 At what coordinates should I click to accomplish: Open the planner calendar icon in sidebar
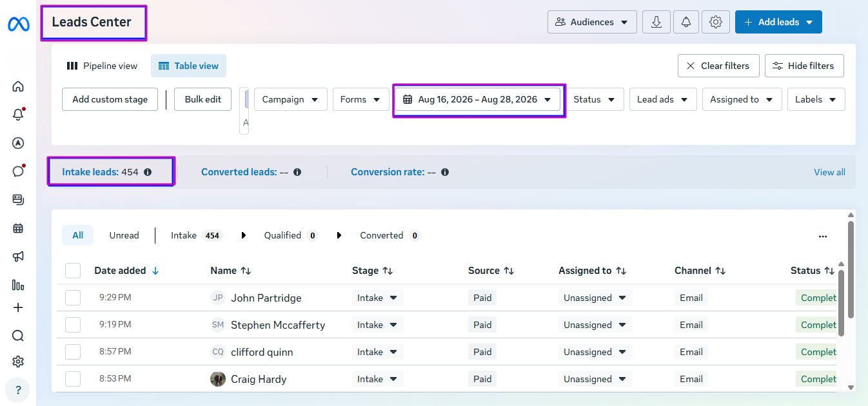[x=18, y=228]
